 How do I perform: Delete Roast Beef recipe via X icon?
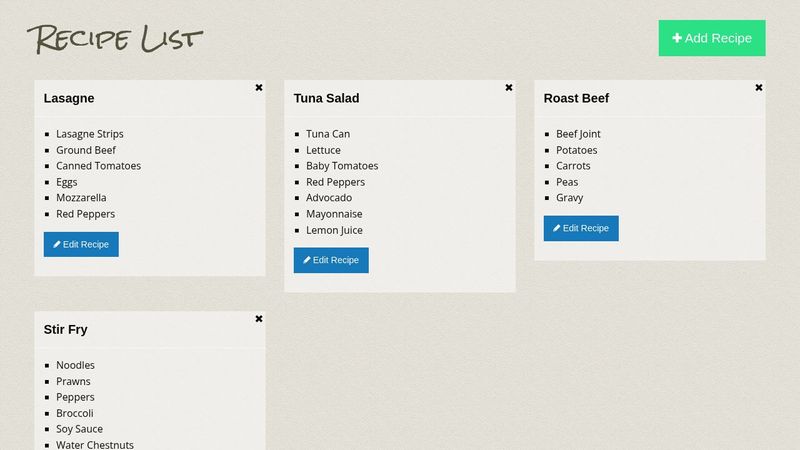[759, 88]
